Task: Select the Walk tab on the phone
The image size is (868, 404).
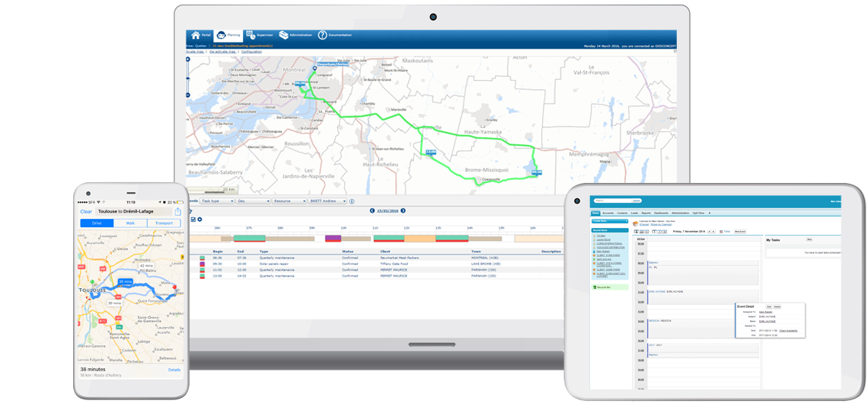Action: [x=130, y=223]
